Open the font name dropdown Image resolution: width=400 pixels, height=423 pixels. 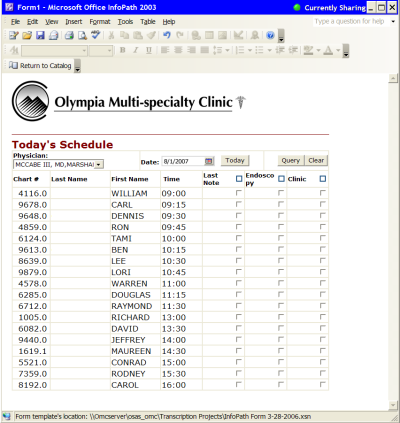[54, 51]
